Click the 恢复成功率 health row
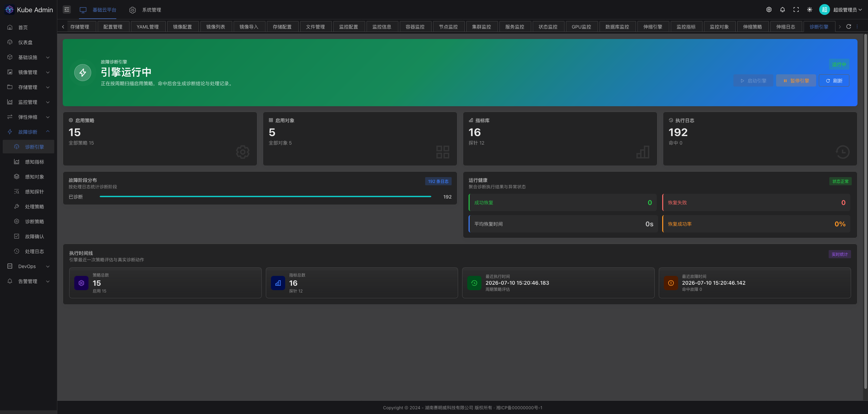The image size is (868, 414). click(756, 224)
